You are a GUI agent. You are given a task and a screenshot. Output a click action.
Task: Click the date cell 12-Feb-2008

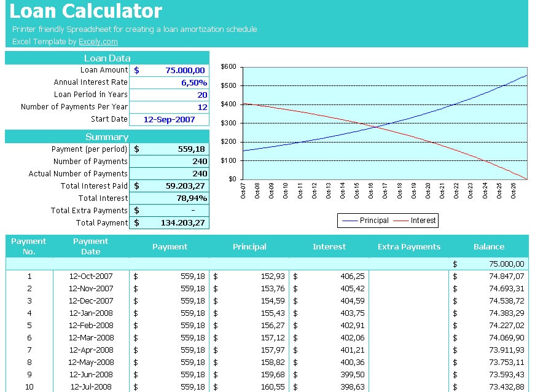click(x=91, y=326)
